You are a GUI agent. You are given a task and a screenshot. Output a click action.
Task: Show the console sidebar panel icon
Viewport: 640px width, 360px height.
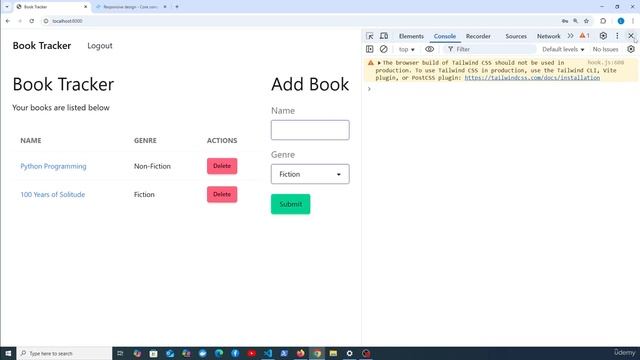pyautogui.click(x=370, y=49)
